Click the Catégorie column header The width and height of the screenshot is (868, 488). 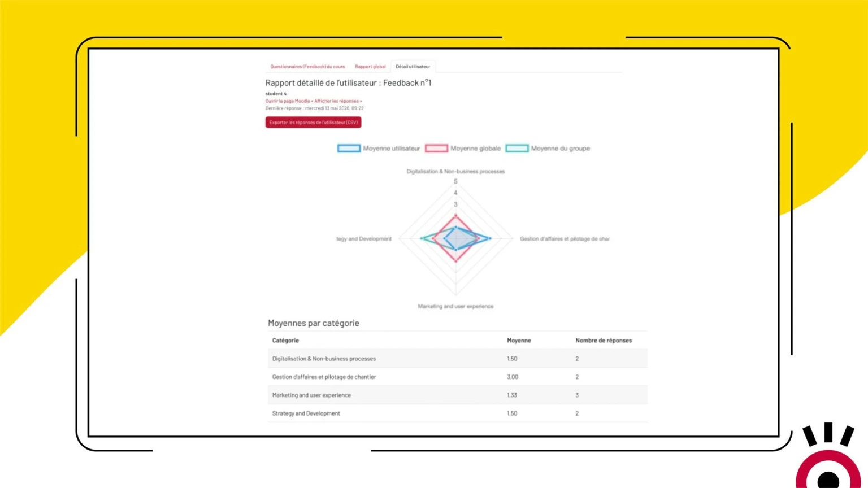pos(285,341)
